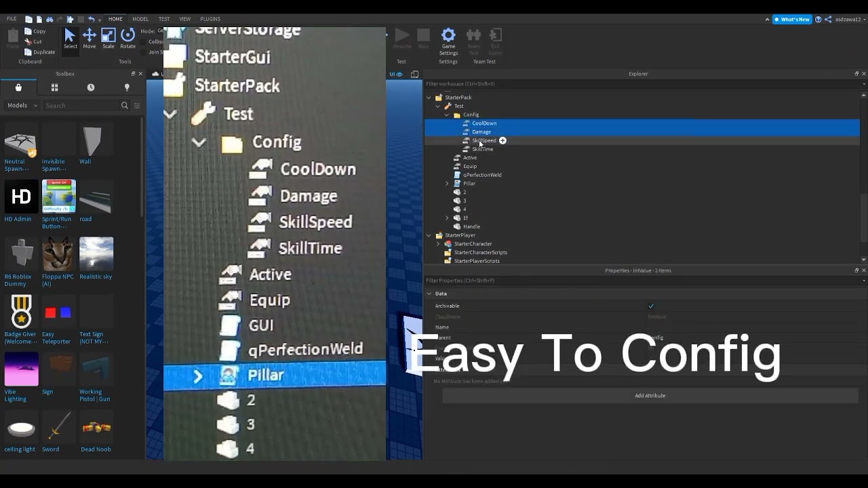Collapse the ribbon using the caret icon
Screen dimensions: 868x488
point(768,19)
